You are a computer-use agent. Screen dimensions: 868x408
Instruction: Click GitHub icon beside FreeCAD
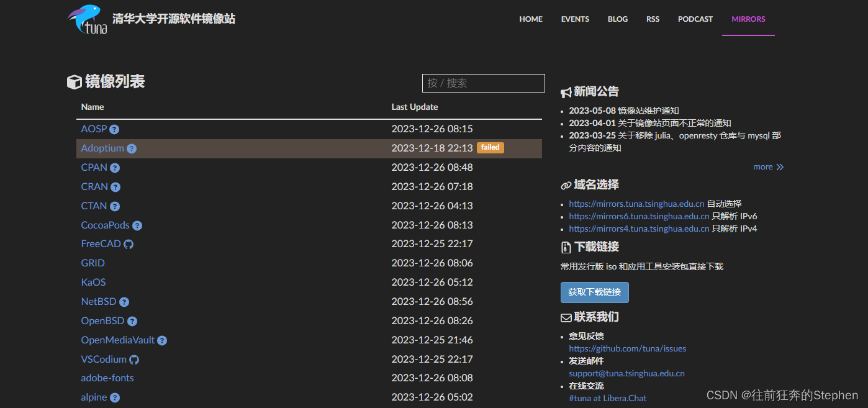click(x=129, y=245)
